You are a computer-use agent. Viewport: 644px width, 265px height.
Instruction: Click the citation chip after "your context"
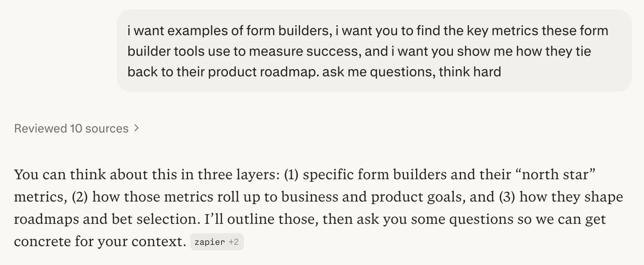[217, 241]
